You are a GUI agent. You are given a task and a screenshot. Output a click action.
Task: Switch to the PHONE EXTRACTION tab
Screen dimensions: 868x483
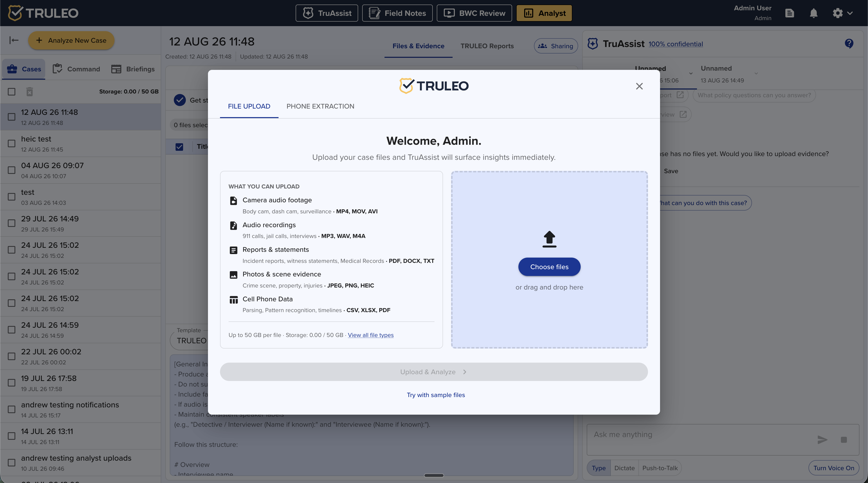320,107
